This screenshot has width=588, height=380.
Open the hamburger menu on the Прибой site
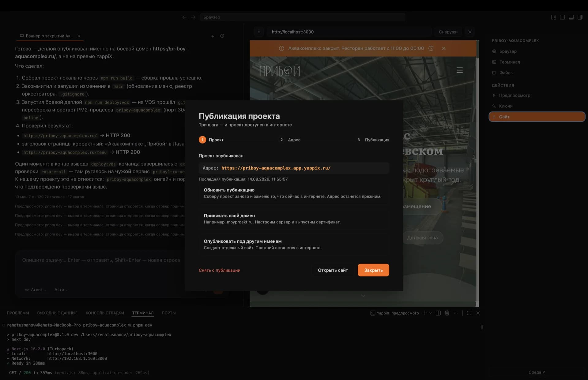click(460, 70)
